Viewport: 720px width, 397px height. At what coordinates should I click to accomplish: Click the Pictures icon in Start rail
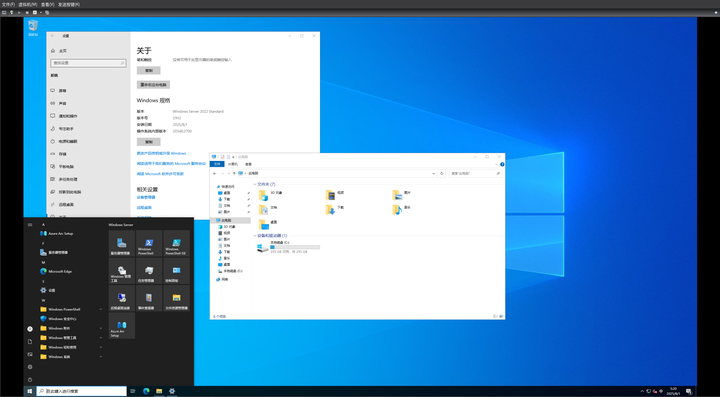[x=30, y=354]
